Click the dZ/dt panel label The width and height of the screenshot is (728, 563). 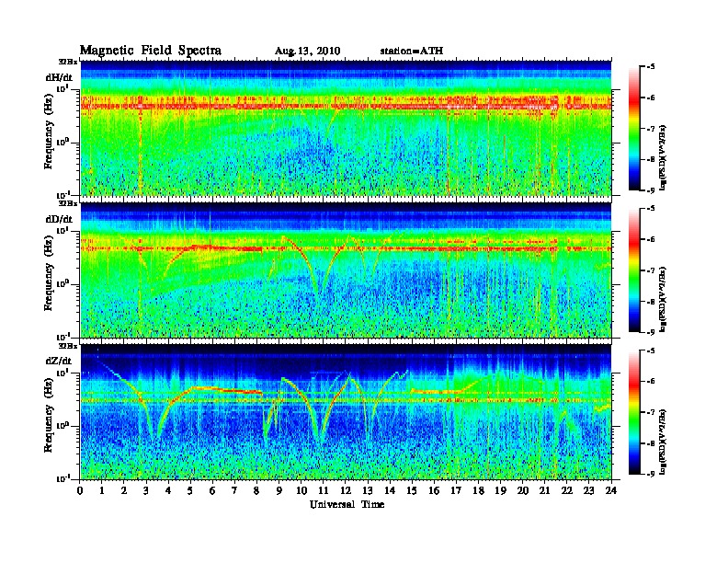(59, 361)
